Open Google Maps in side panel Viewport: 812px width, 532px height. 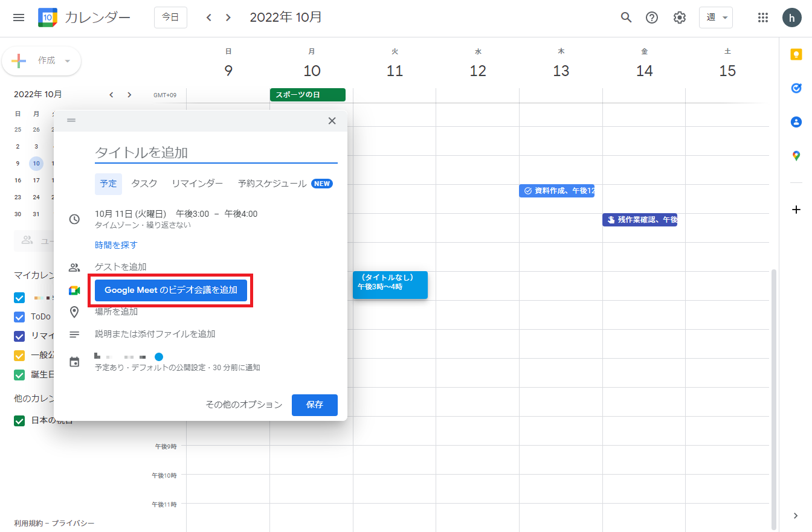796,156
